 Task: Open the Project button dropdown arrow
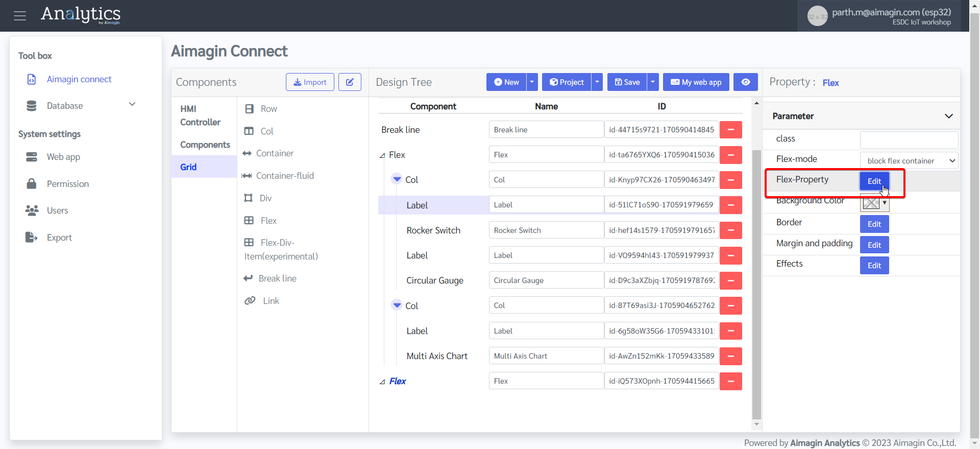597,82
